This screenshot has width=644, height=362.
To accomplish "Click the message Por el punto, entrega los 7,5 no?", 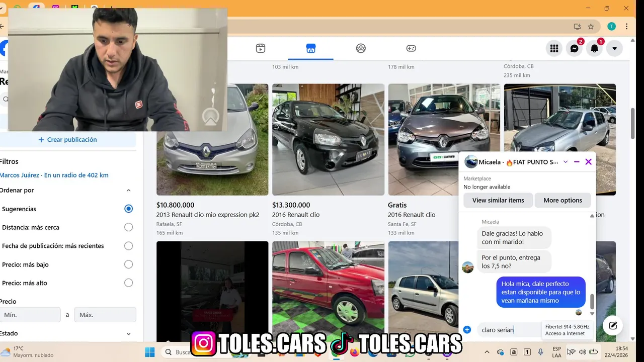I will coord(514,261).
